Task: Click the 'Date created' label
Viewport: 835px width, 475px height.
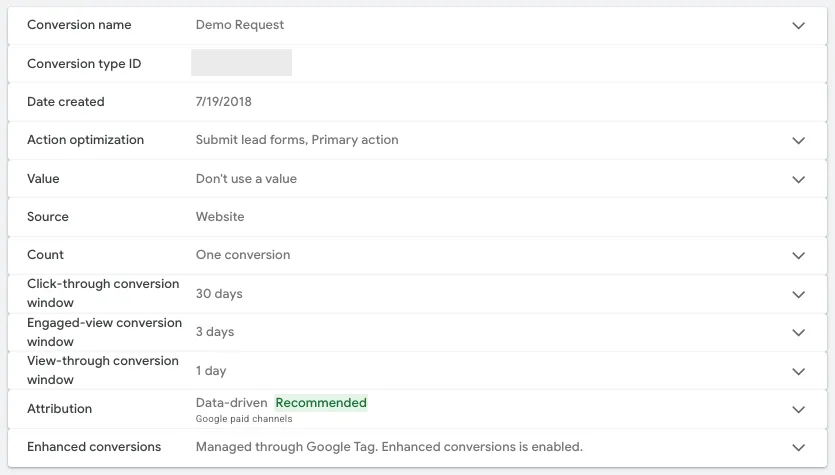Action: pos(66,102)
